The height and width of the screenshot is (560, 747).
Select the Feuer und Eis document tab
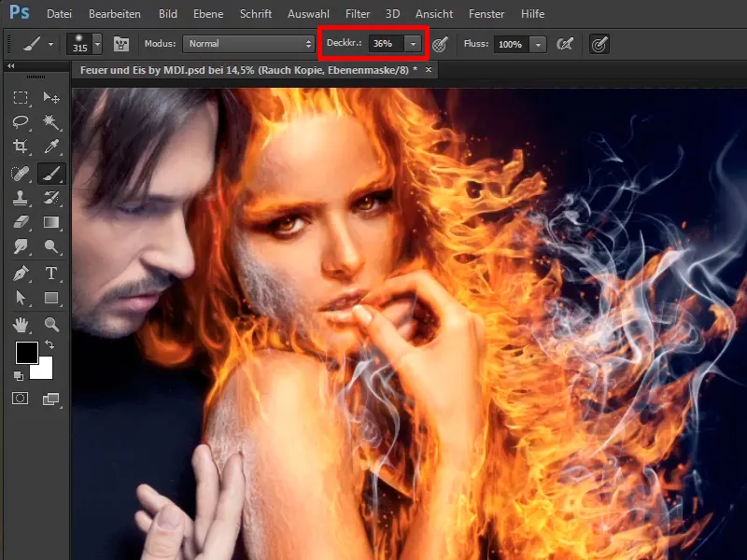(248, 70)
